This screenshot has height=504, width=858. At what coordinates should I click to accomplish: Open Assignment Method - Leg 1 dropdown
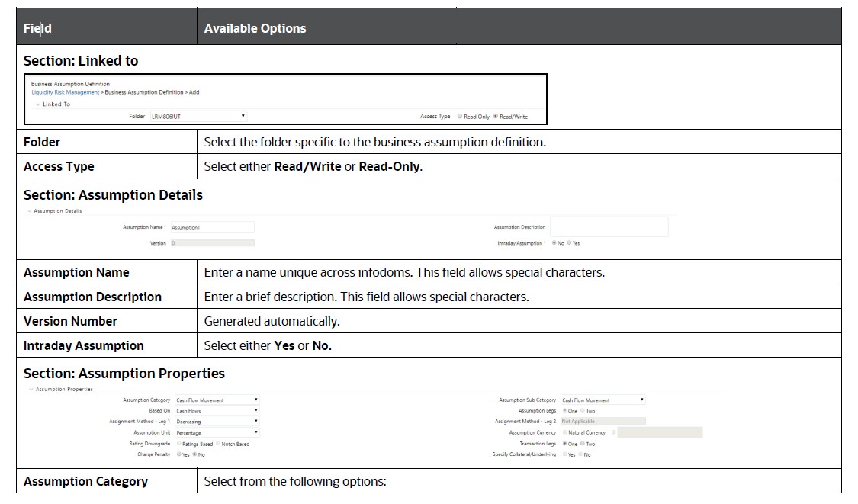pos(217,422)
